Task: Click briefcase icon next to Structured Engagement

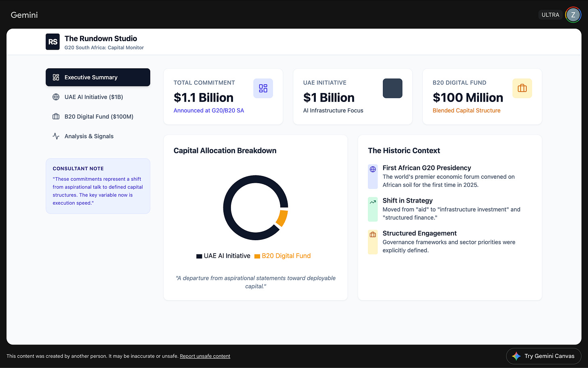Action: (x=373, y=235)
